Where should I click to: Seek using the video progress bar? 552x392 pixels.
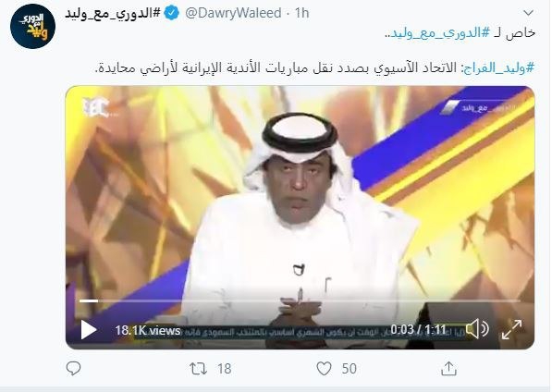tap(300, 300)
